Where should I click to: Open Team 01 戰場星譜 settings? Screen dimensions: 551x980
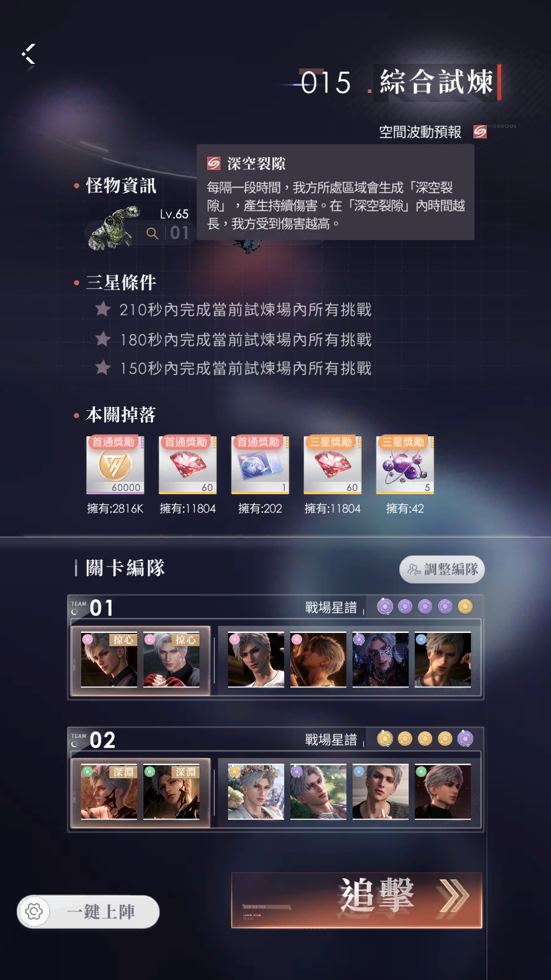click(x=331, y=607)
